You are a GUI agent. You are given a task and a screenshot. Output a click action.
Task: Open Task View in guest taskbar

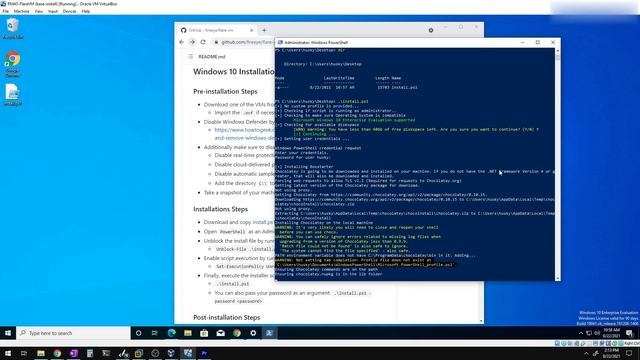pos(155,333)
